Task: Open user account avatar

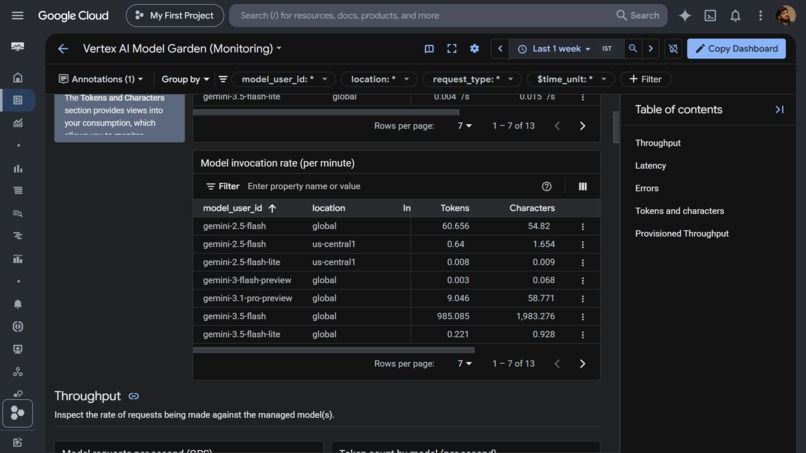Action: [x=785, y=15]
